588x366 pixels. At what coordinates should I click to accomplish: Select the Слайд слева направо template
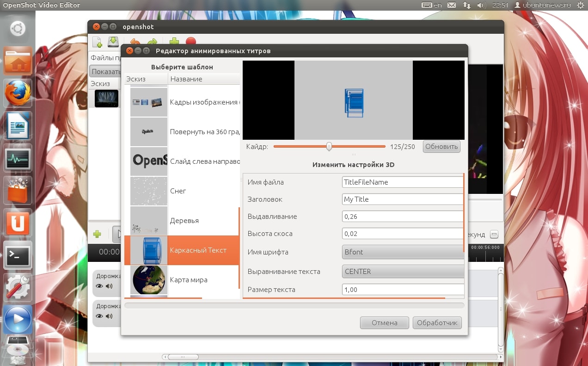coord(182,161)
